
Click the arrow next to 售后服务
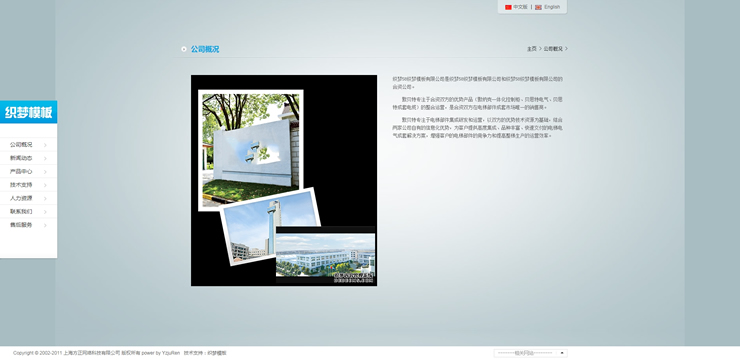click(x=45, y=225)
